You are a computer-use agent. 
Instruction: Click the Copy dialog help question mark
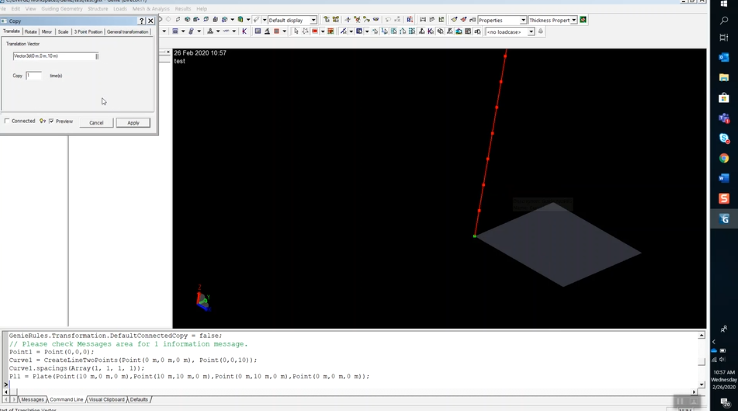(x=141, y=21)
